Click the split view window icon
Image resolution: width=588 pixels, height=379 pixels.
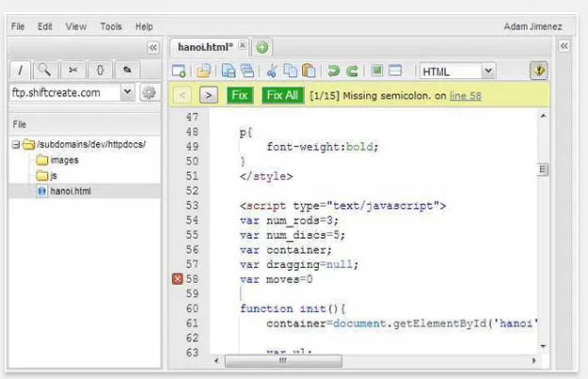tap(395, 71)
